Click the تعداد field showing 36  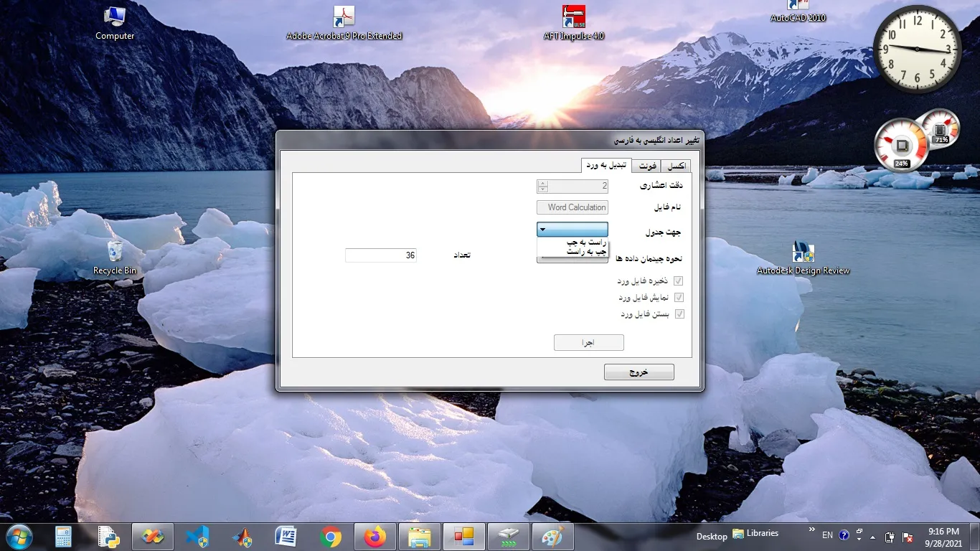(380, 255)
